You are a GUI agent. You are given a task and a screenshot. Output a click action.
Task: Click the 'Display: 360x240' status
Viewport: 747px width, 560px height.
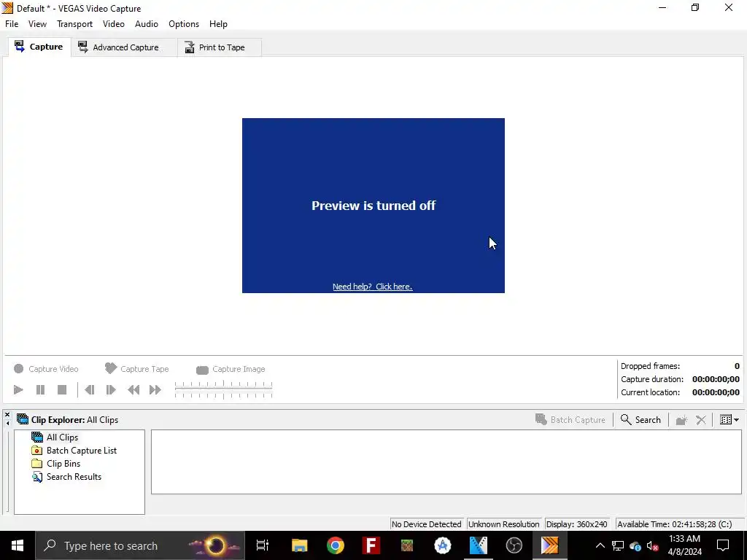[x=576, y=524]
